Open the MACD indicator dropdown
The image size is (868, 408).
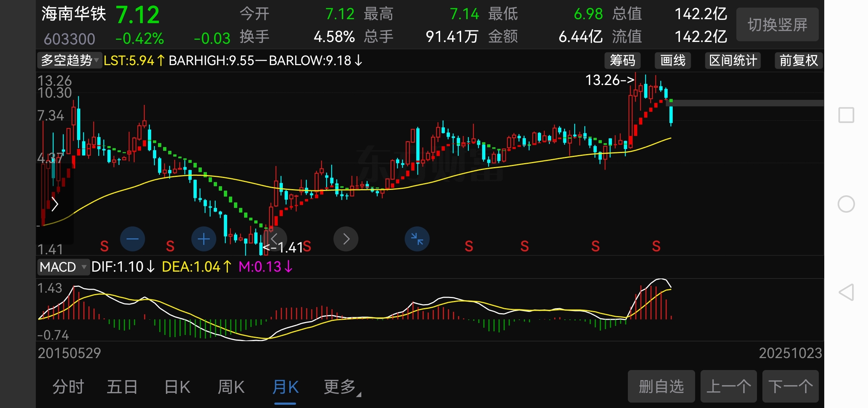click(x=63, y=267)
